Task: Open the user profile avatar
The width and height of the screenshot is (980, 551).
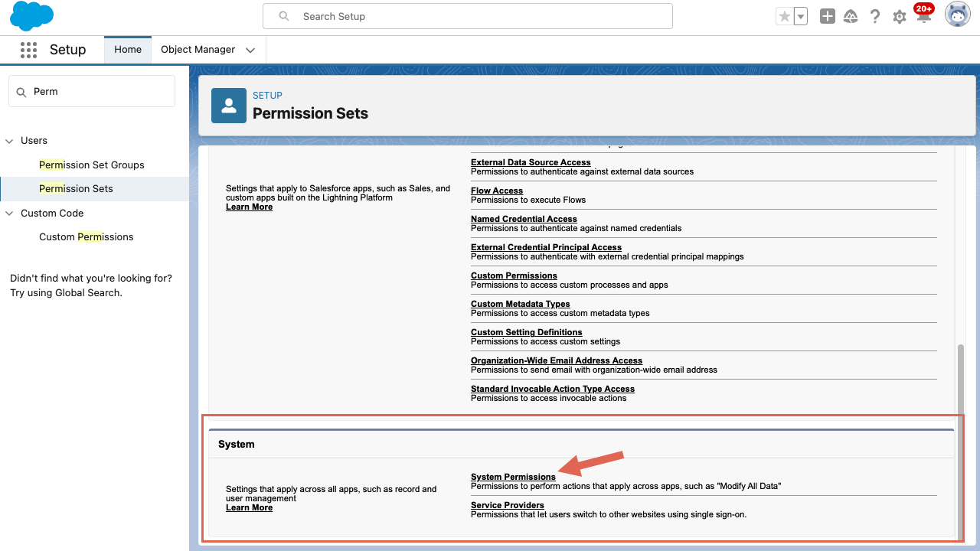Action: [x=958, y=15]
